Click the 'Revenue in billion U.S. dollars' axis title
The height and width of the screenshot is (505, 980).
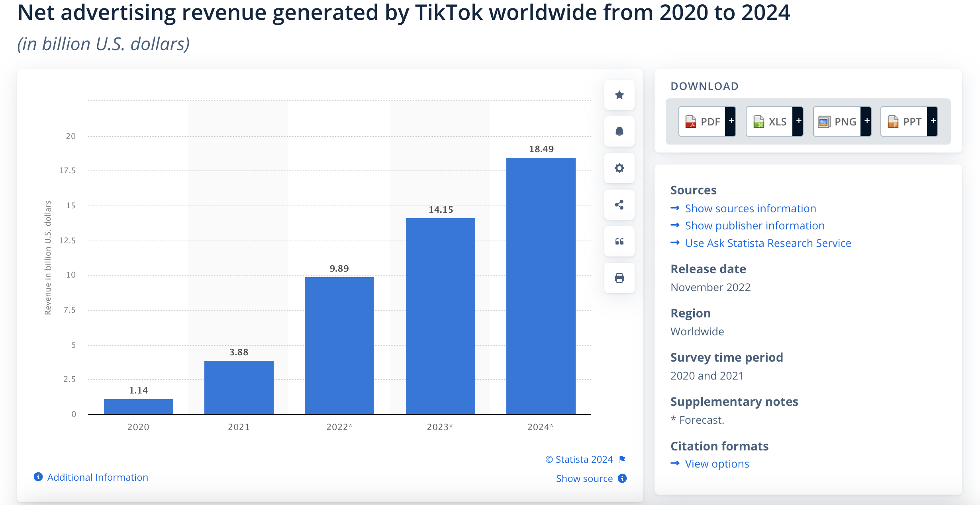pyautogui.click(x=48, y=258)
